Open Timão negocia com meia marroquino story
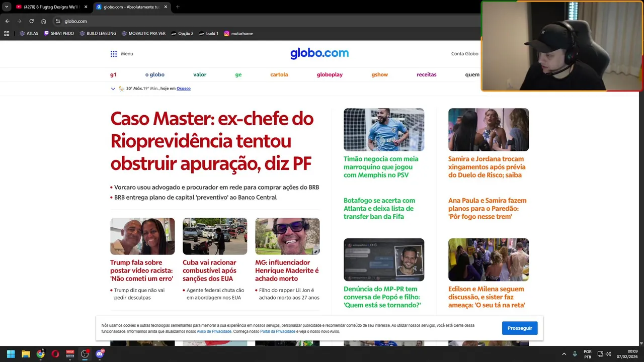The width and height of the screenshot is (644, 362). click(381, 167)
